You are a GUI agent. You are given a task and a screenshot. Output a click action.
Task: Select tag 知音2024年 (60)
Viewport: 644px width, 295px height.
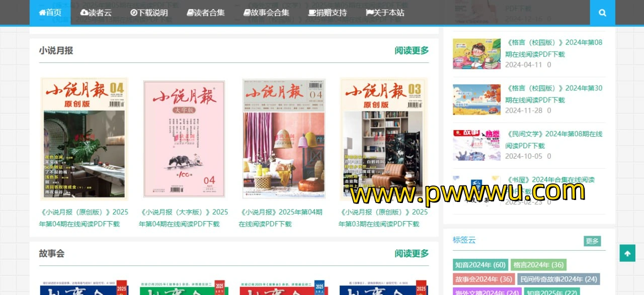[480, 265]
